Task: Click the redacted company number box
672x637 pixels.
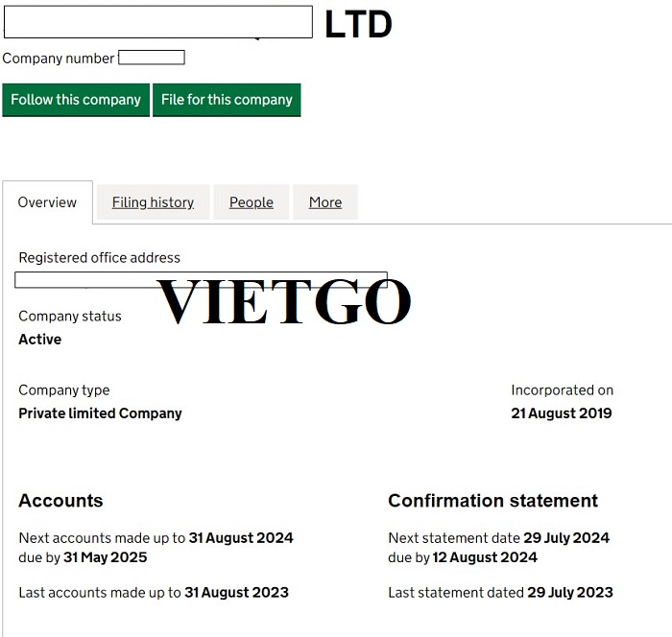Action: point(152,58)
